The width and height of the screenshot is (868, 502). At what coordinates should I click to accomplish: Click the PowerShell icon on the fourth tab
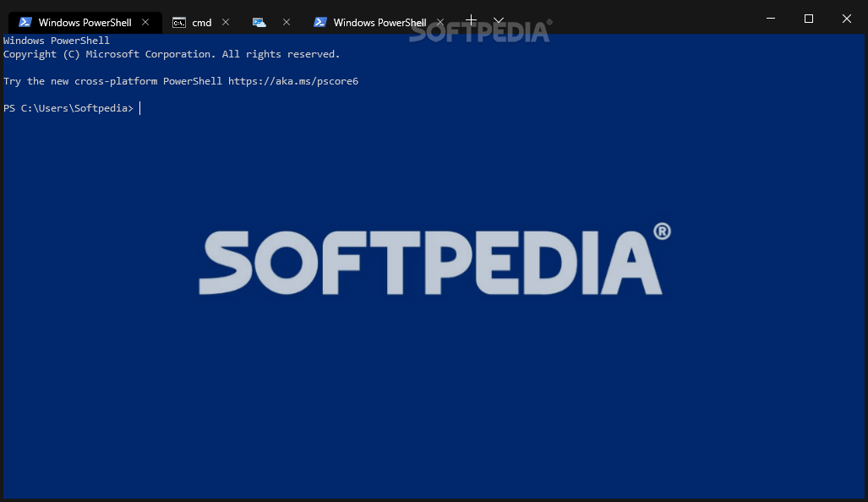point(320,22)
